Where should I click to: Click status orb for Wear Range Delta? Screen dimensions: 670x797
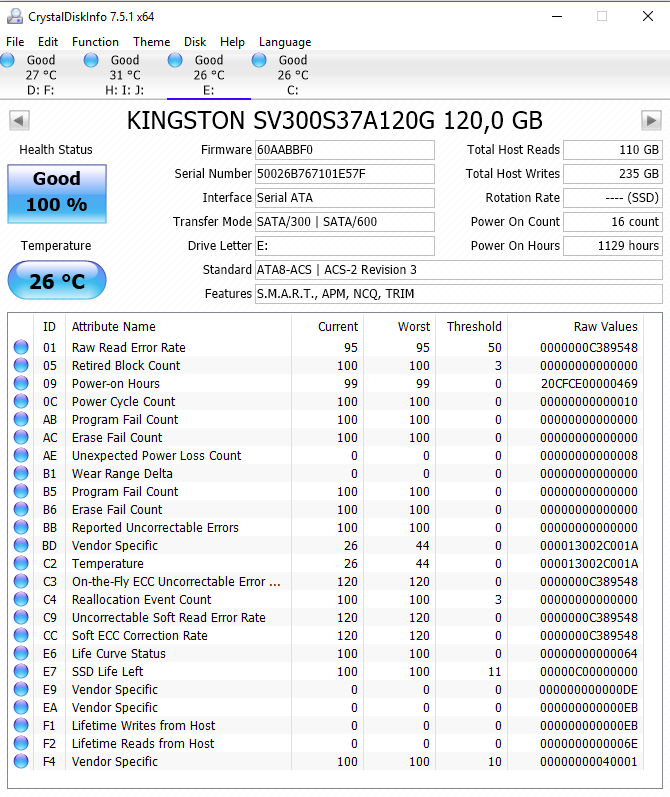21,473
